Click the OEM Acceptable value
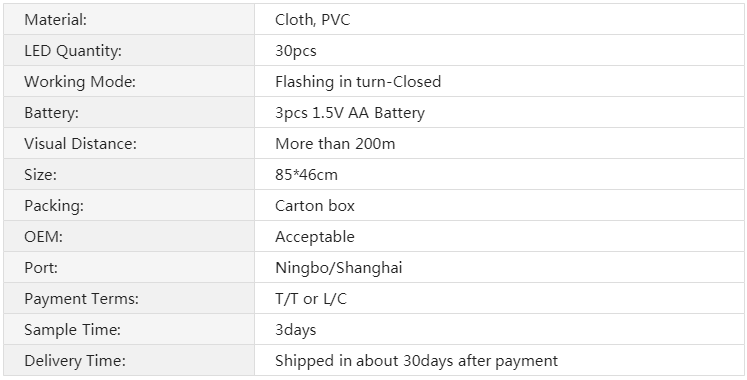This screenshot has height=380, width=747. coord(315,237)
